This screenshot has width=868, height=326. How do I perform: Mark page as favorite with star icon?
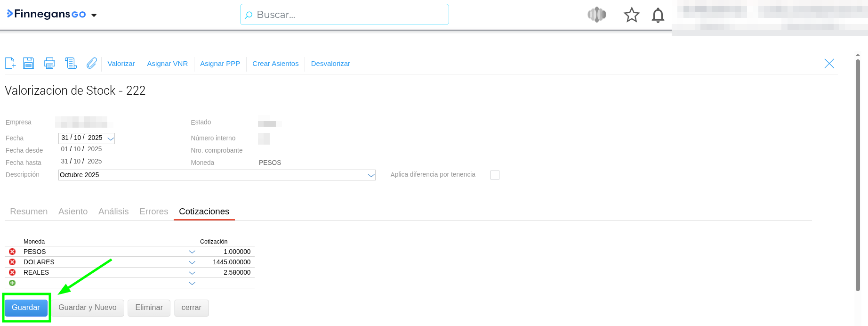(631, 15)
